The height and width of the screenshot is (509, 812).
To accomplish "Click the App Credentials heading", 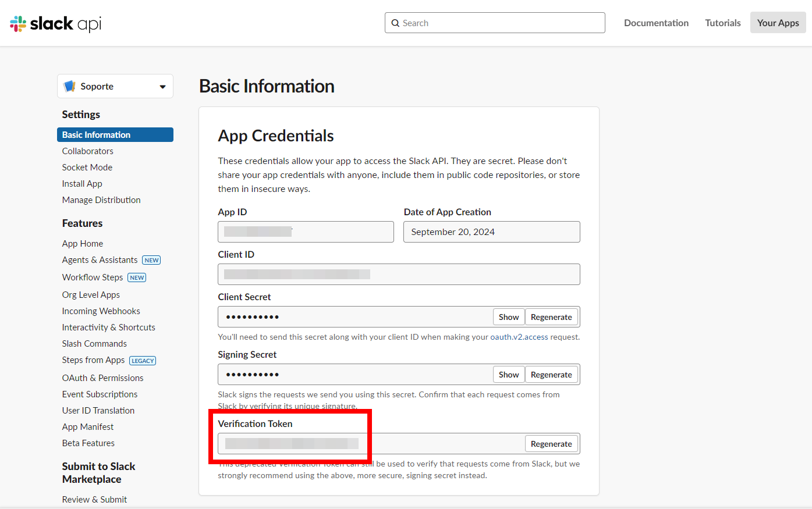I will point(276,136).
